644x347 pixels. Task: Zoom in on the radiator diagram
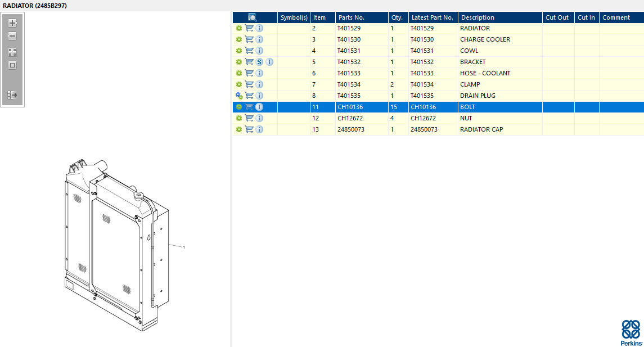click(12, 23)
